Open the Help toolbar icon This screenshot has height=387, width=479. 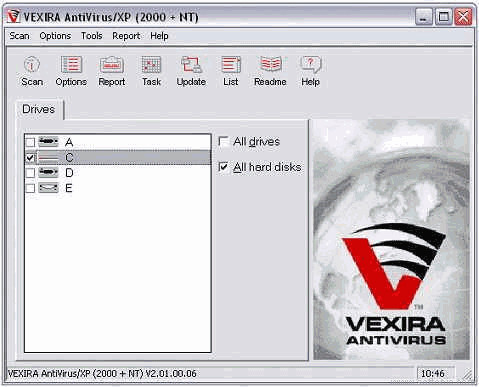click(310, 65)
